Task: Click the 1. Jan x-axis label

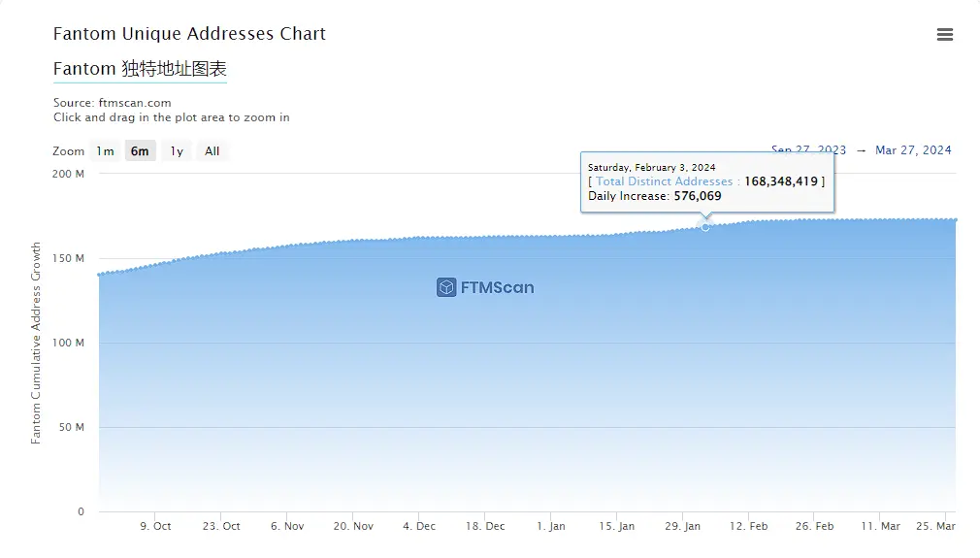Action: (x=551, y=526)
